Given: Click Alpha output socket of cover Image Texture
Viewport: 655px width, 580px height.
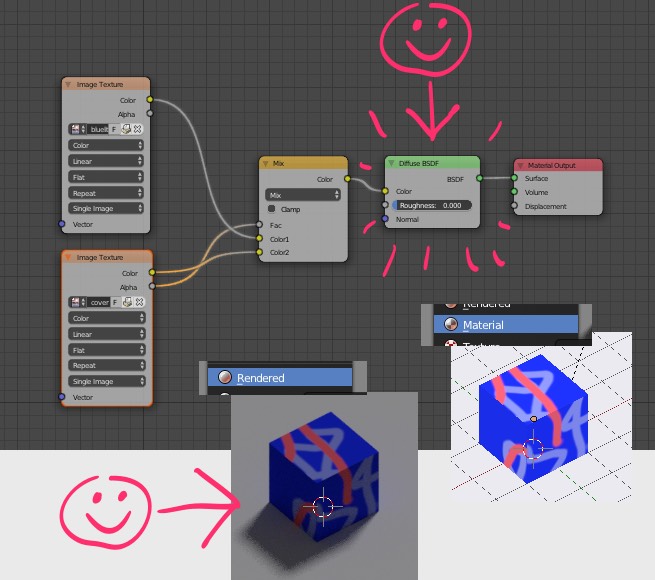Looking at the screenshot, I should pos(152,286).
